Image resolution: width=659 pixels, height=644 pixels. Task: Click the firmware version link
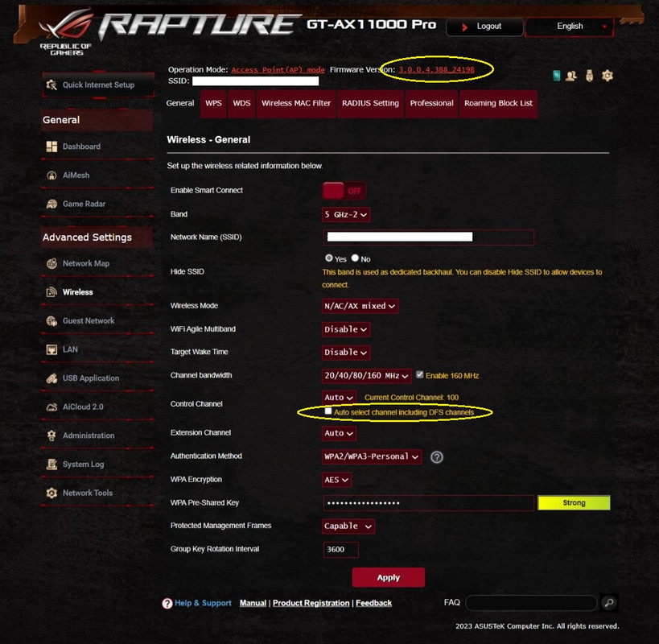pos(436,70)
